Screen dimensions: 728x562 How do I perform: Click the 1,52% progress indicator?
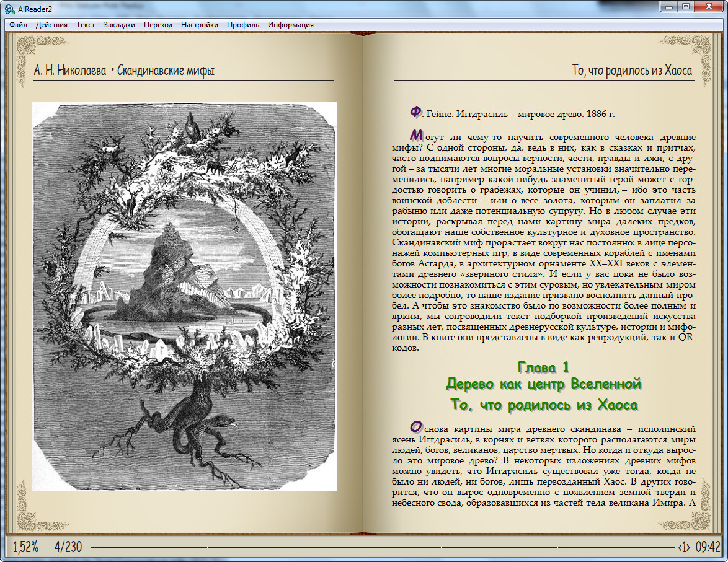pyautogui.click(x=25, y=547)
